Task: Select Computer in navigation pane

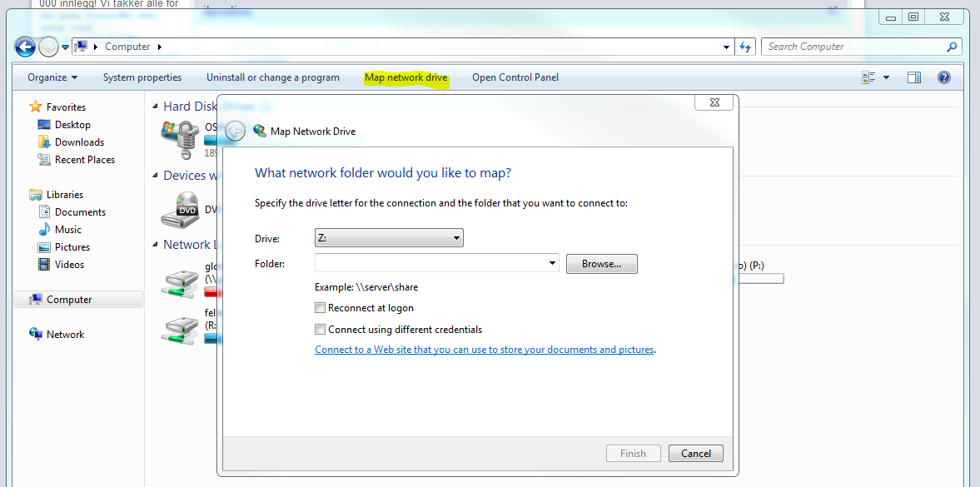Action: pyautogui.click(x=78, y=300)
